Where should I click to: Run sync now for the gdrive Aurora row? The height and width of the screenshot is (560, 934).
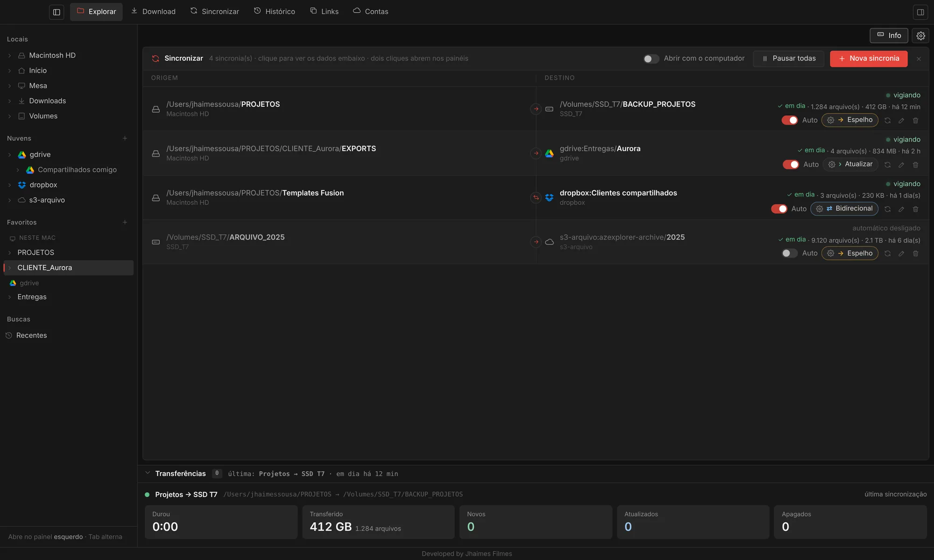(887, 165)
